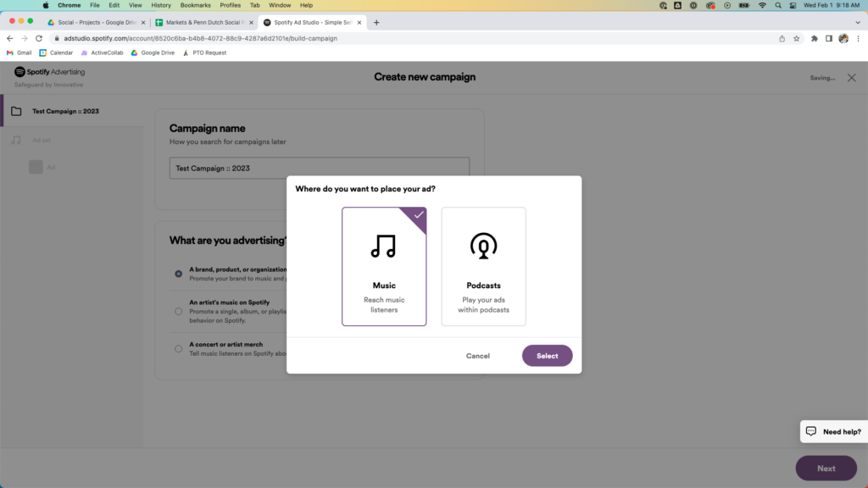Bookmark this page with the star icon
Image resolution: width=868 pixels, height=488 pixels.
pos(796,38)
